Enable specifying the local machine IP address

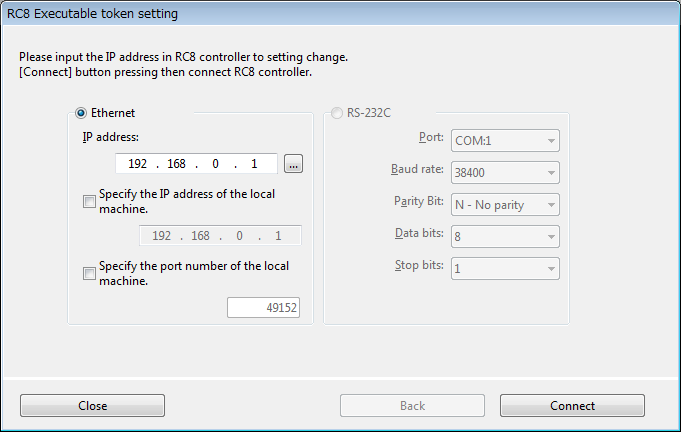point(90,201)
